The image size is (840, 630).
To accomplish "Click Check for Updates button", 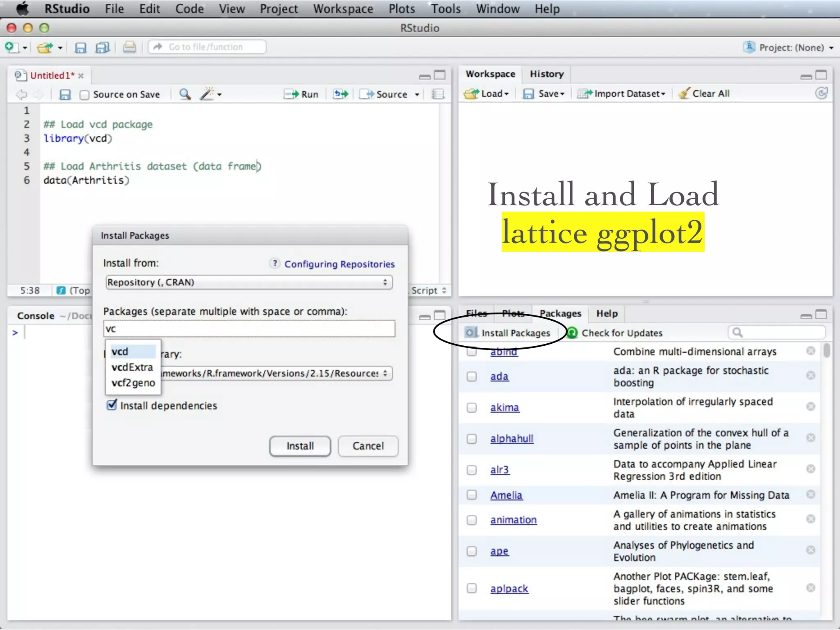I will (x=614, y=333).
